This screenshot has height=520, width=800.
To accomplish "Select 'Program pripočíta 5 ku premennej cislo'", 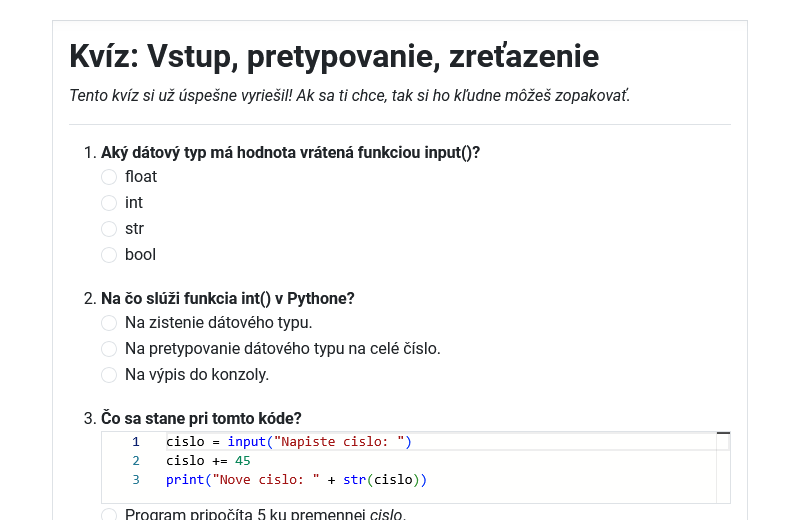I will coord(109,515).
